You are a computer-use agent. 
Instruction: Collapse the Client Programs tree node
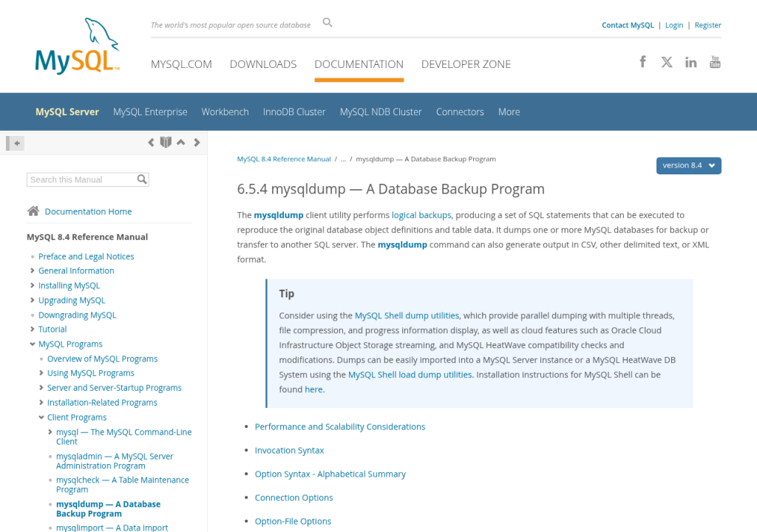pyautogui.click(x=41, y=417)
